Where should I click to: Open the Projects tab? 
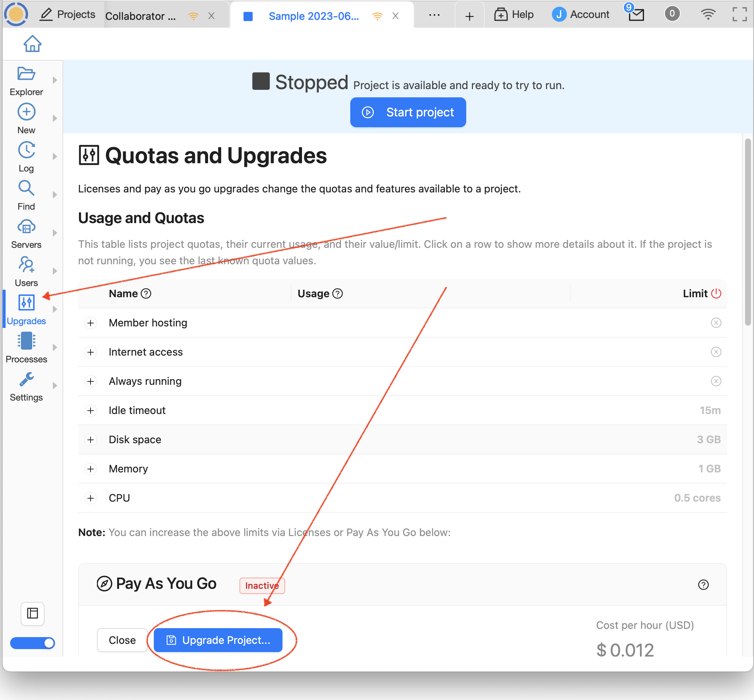68,14
